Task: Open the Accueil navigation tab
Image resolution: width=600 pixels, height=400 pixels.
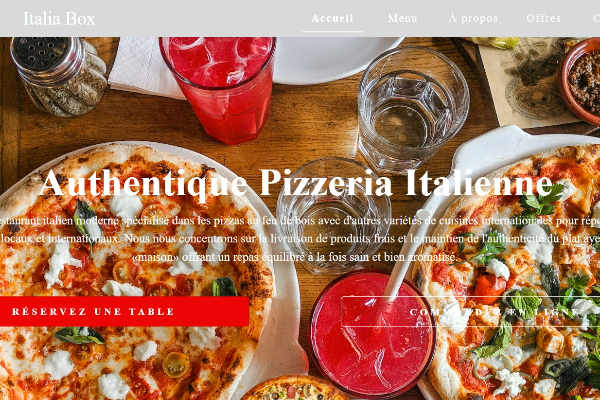Action: pyautogui.click(x=332, y=18)
